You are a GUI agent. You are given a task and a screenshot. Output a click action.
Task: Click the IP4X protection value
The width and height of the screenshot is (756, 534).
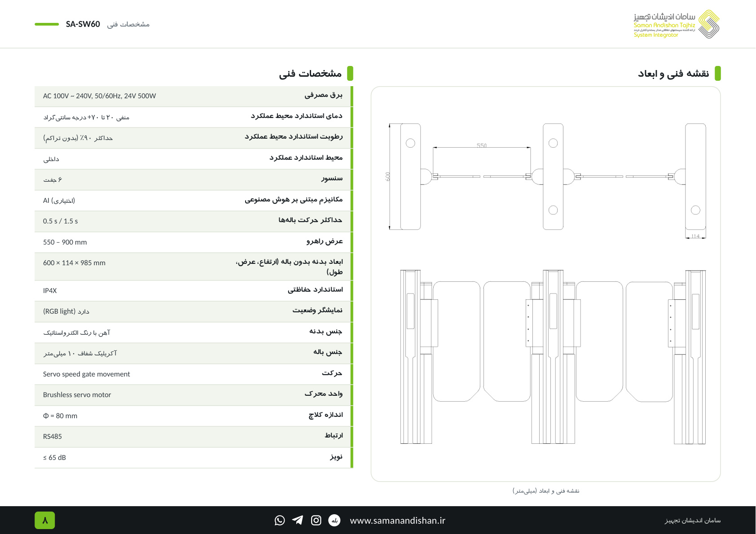tap(50, 291)
